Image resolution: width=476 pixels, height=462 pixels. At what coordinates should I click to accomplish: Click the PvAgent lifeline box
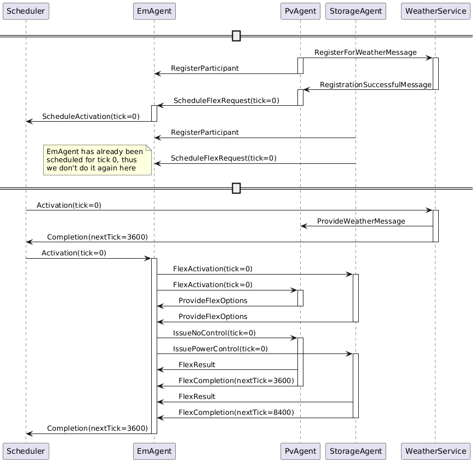[x=299, y=11]
